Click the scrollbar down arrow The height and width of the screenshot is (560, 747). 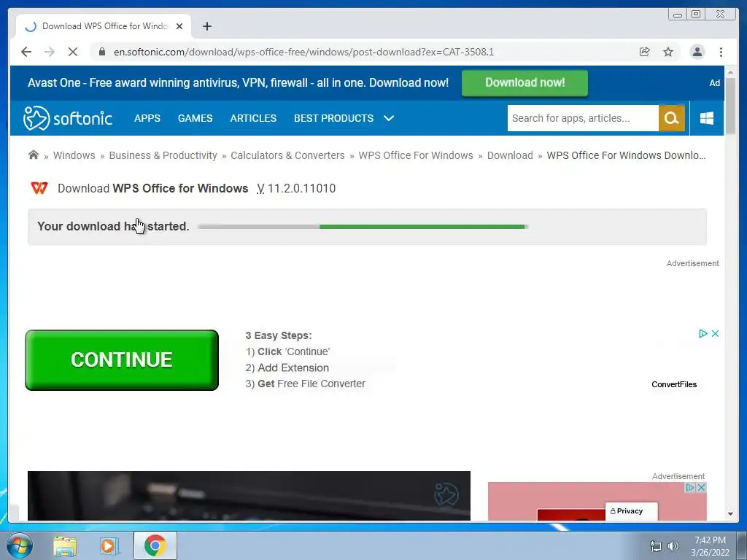point(730,514)
